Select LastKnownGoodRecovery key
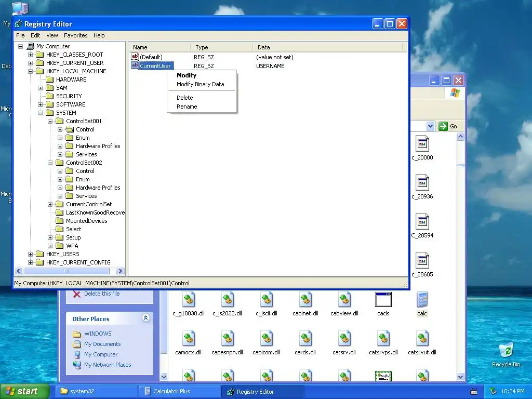 point(96,212)
